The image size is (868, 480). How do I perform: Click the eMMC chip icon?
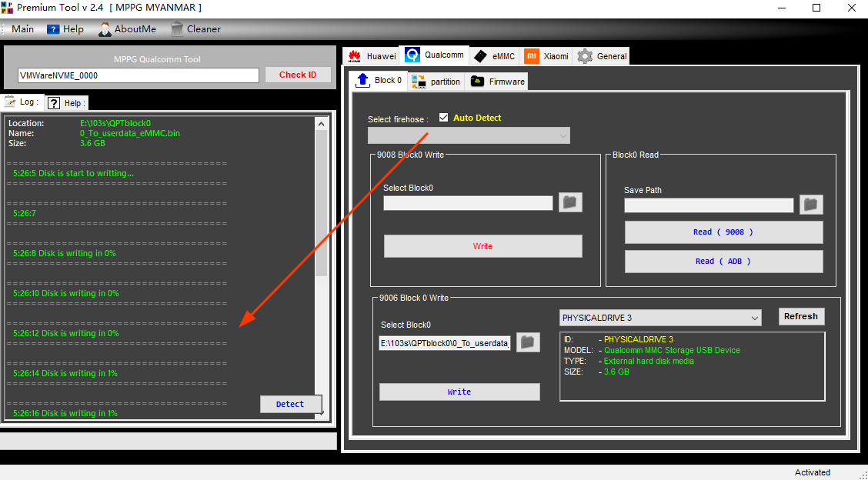tap(480, 56)
